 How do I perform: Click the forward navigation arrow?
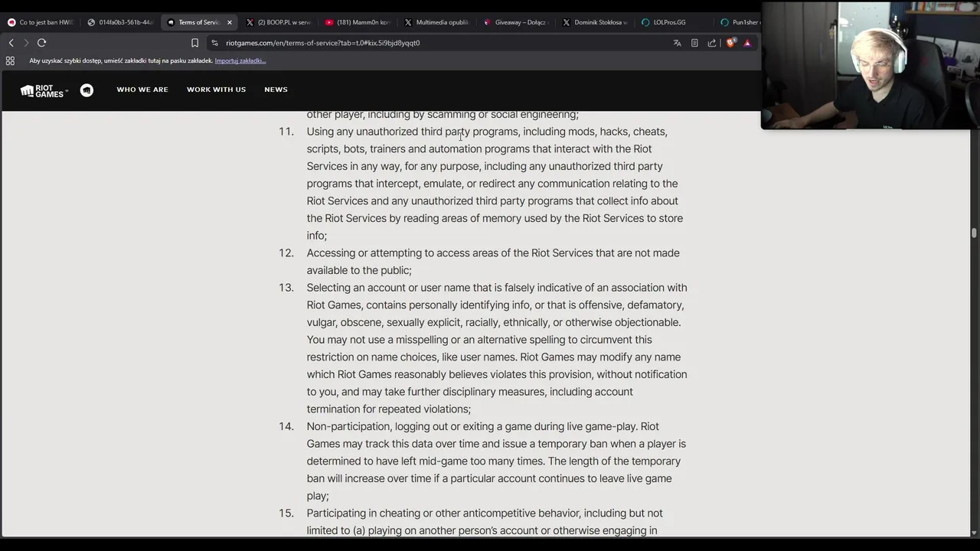point(26,43)
